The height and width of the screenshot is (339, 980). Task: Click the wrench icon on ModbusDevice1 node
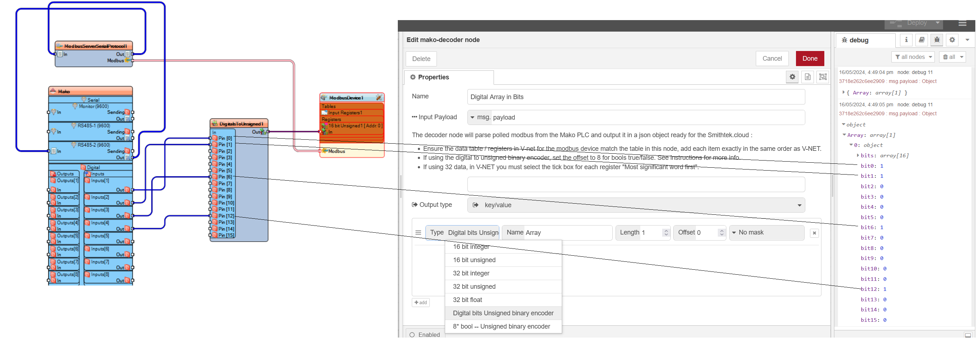pyautogui.click(x=379, y=98)
